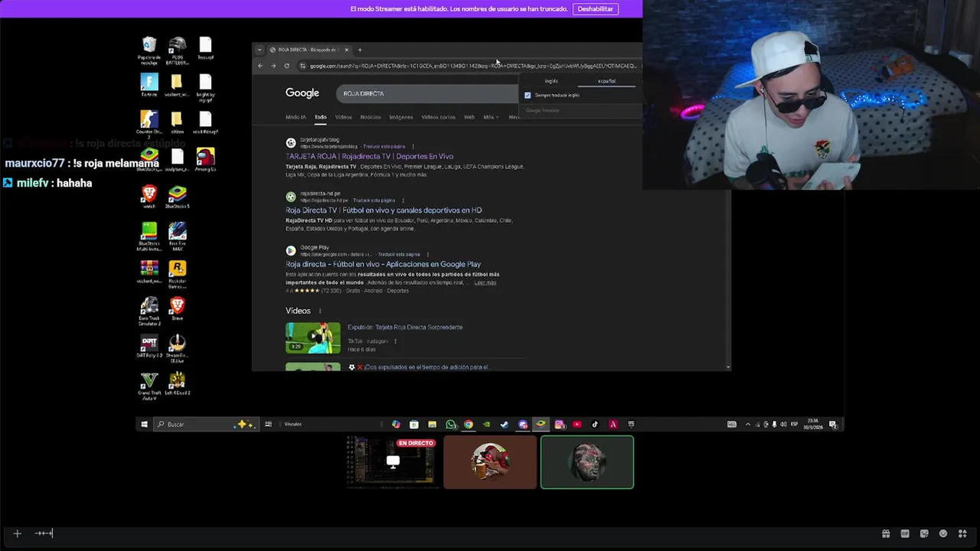
Task: Open options menu for tarjetarojatv.blog result
Action: tap(413, 146)
